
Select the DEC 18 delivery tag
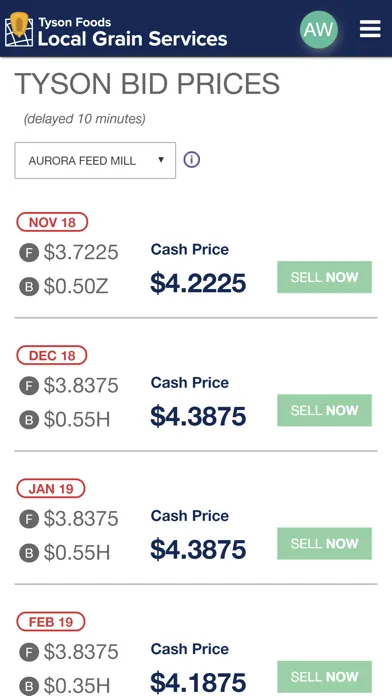point(52,355)
